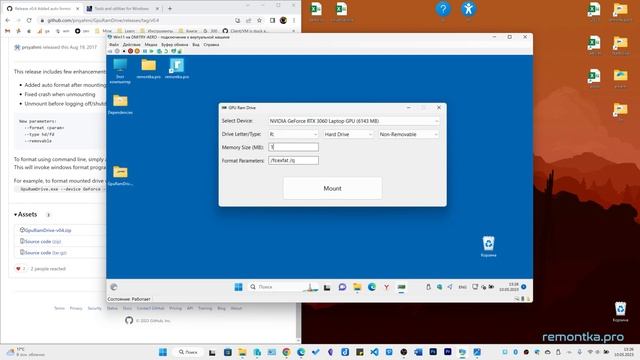Click the Chrome back arrow
This screenshot has height=360, width=640.
(7, 20)
